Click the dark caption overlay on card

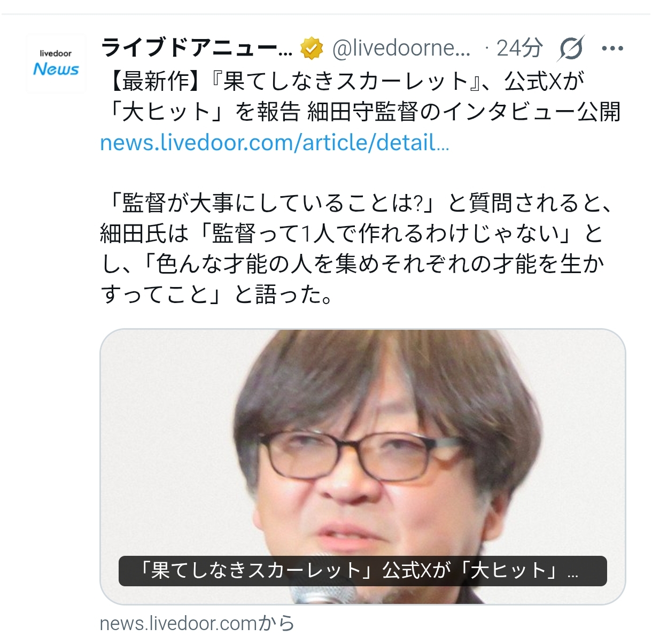point(362,571)
